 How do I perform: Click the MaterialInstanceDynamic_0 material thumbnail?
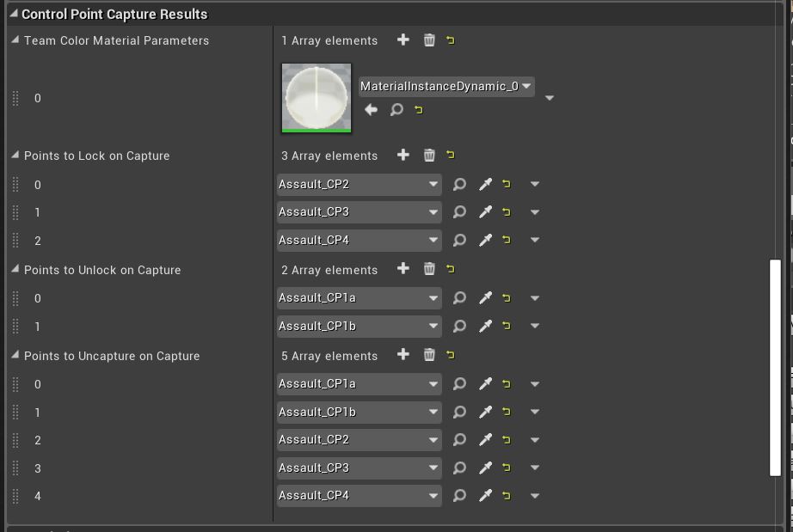tap(317, 97)
